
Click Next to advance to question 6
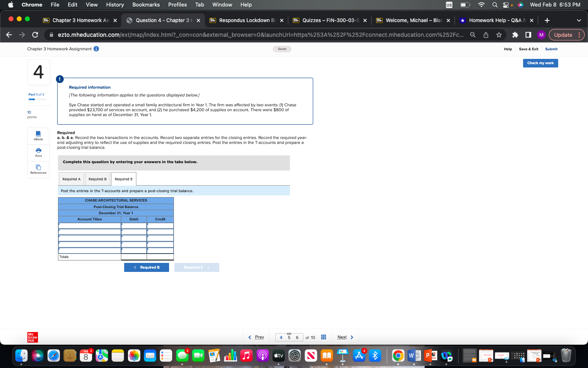[341, 337]
